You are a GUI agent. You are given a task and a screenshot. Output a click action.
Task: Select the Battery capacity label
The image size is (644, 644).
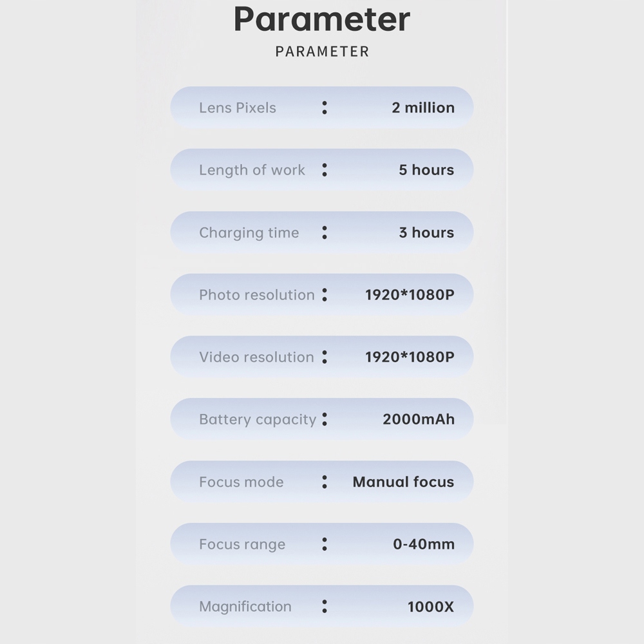click(257, 419)
